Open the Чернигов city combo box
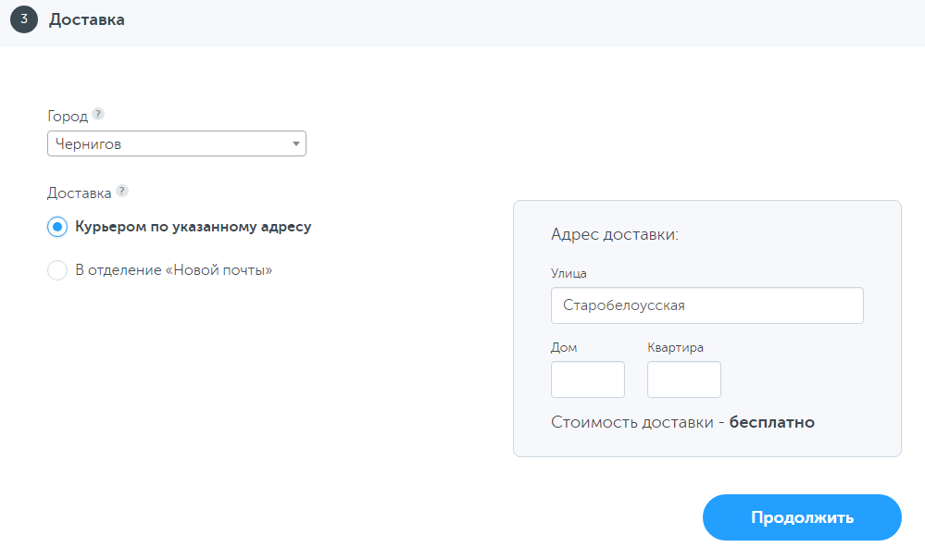 (x=167, y=144)
